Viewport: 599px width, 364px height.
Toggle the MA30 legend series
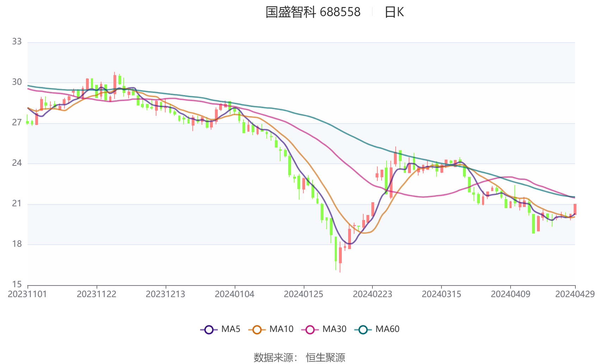(324, 329)
